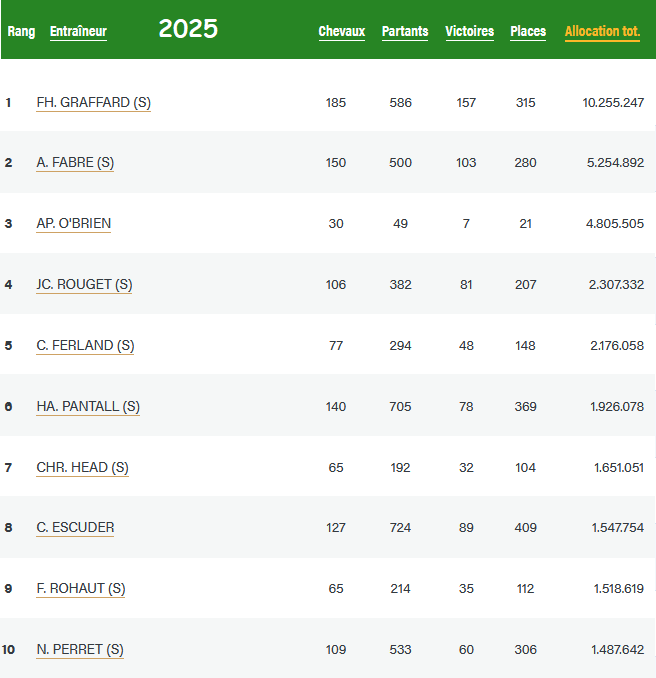
Task: Select trainer AP. O'BRIEN link
Action: click(x=74, y=224)
